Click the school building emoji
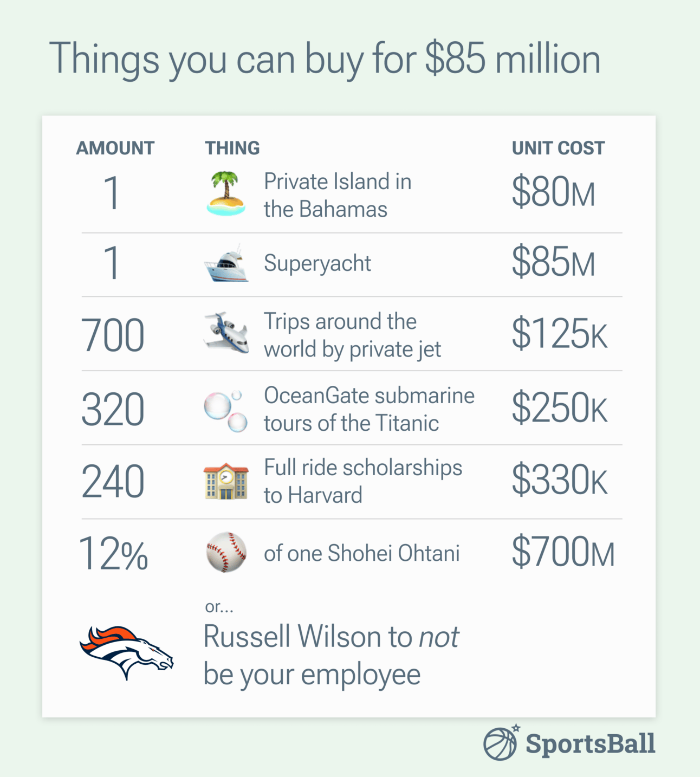700x777 pixels. 226,481
